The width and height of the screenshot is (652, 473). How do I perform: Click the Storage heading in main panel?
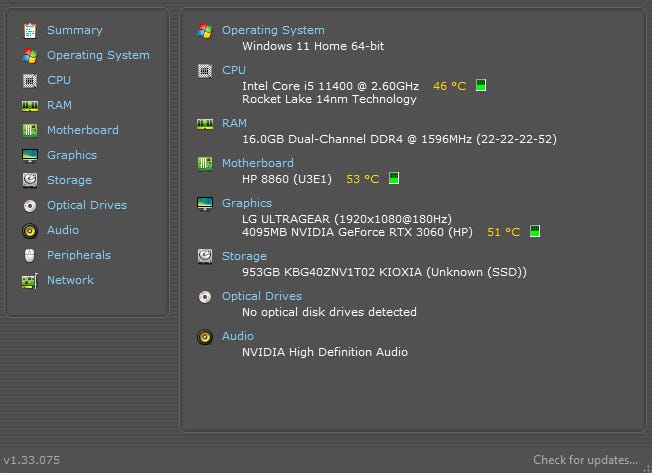click(x=244, y=256)
